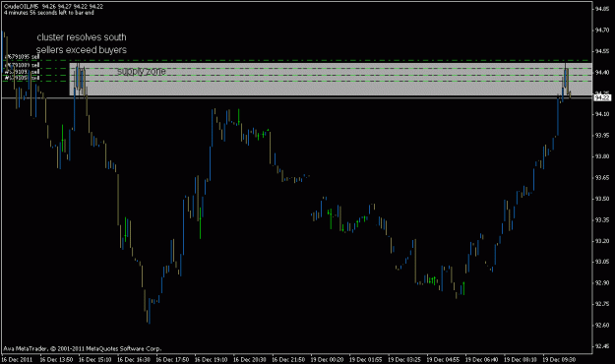Click the 93.20 price axis label
The image size is (615, 364).
602,241
